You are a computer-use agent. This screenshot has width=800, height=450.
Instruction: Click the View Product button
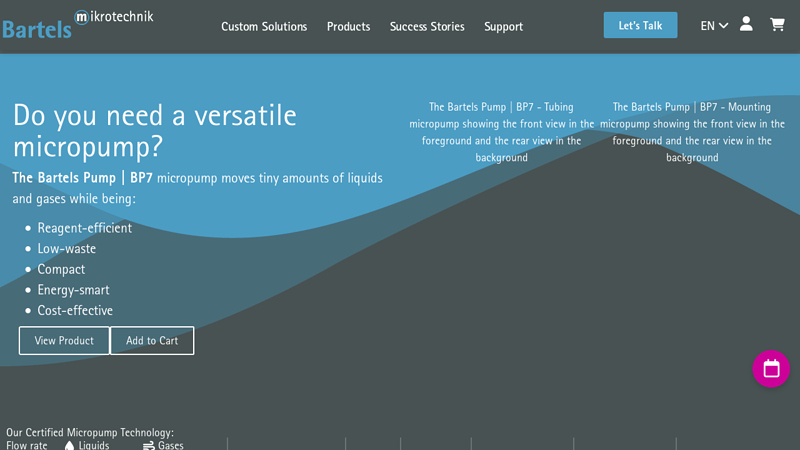64,341
